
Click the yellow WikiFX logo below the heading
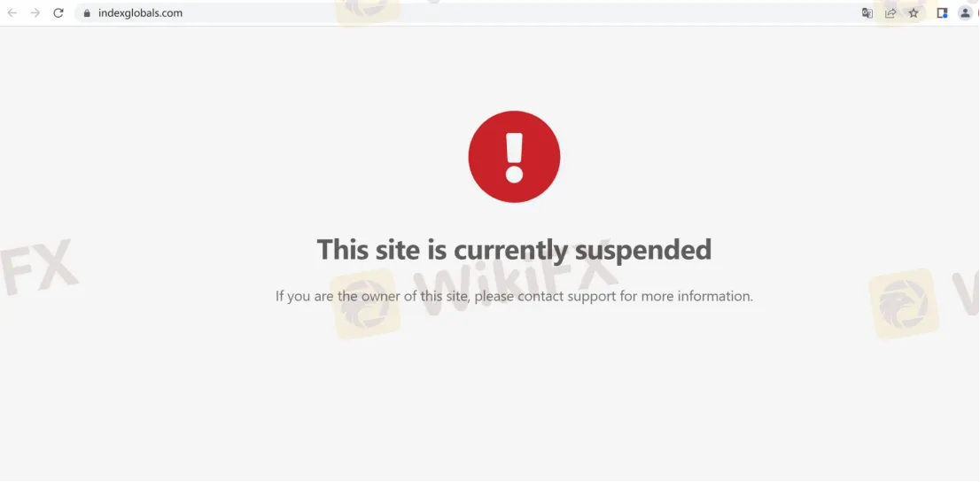point(365,305)
